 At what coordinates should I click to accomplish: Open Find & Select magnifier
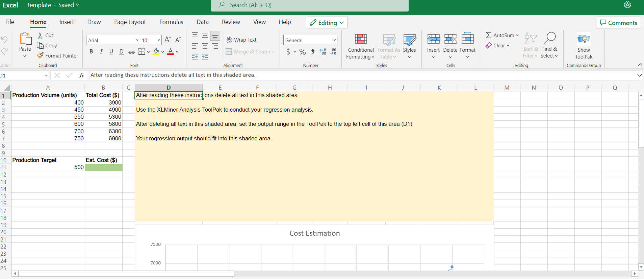pos(549,45)
